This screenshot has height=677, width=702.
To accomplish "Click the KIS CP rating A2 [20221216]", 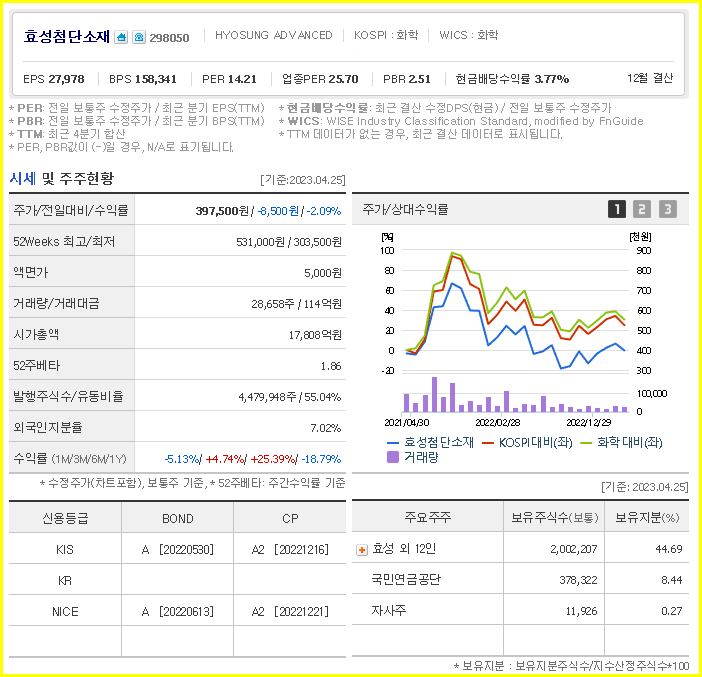I will (x=290, y=550).
